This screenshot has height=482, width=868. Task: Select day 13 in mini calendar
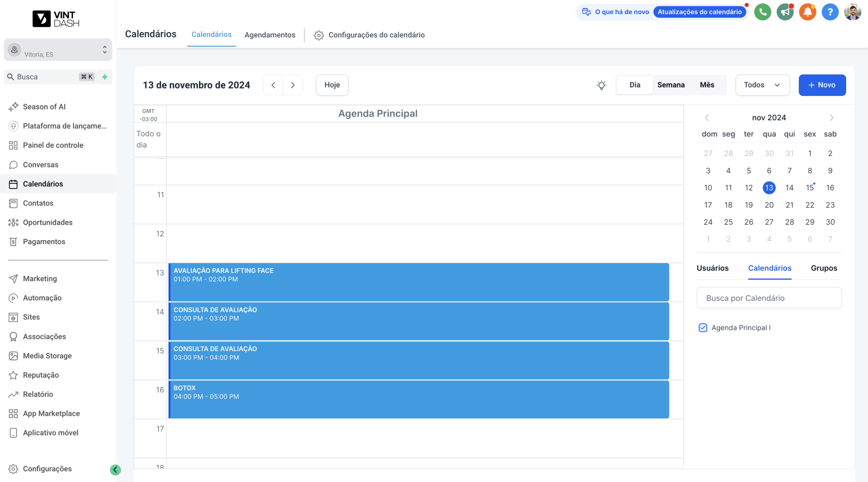click(x=769, y=188)
